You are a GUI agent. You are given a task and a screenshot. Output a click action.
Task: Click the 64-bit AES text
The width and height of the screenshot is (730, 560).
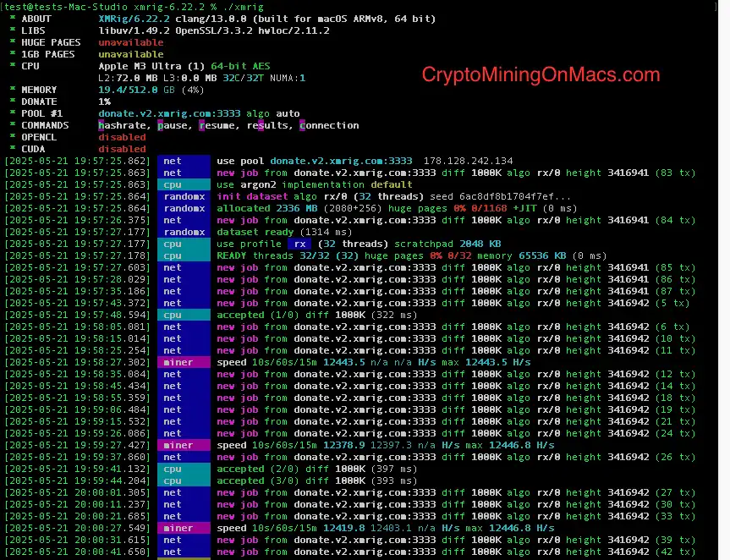pyautogui.click(x=240, y=66)
